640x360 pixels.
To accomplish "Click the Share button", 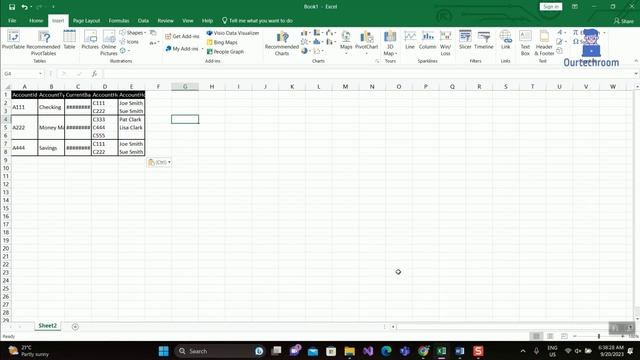I will pyautogui.click(x=624, y=20).
